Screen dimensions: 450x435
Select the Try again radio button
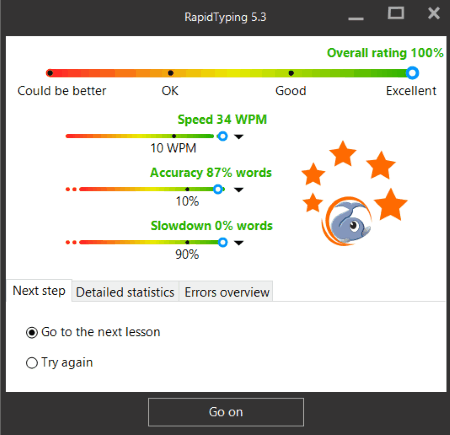click(32, 363)
